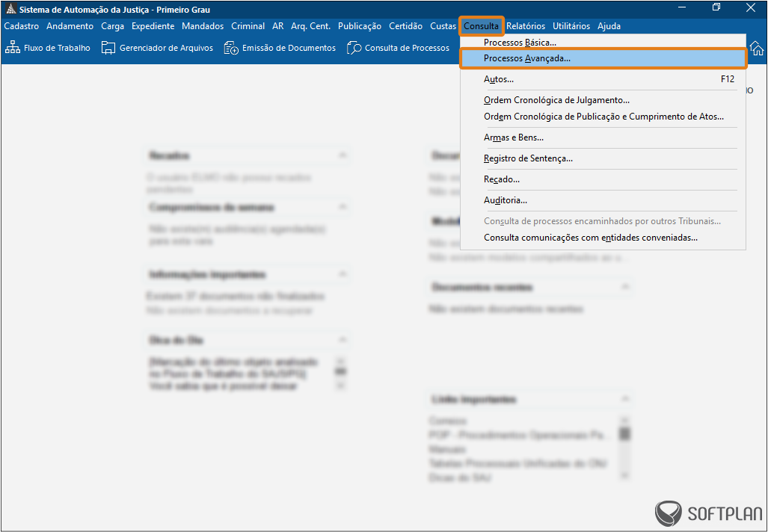Close the Sistema de Automação da Justiça window
768x532 pixels.
[750, 7]
